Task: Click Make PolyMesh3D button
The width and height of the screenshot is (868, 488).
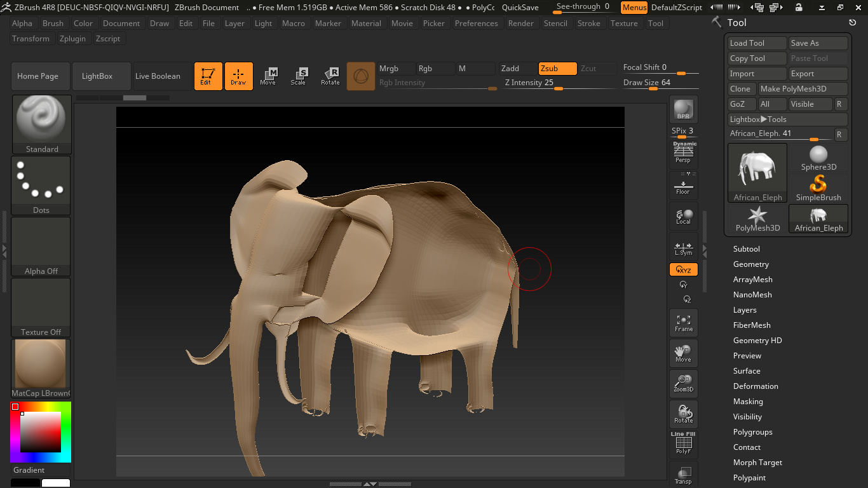Action: 803,89
